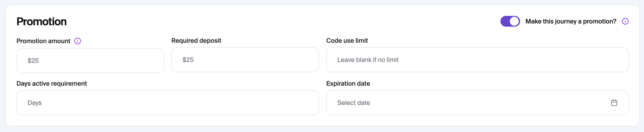Click '$25' placeholder under Required deposit
This screenshot has height=132, width=644.
coord(188,60)
